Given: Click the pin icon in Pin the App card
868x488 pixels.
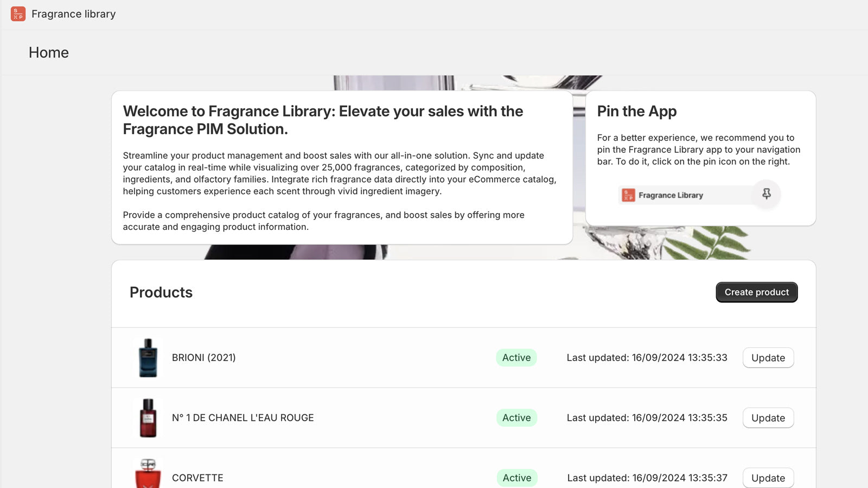Looking at the screenshot, I should (x=767, y=194).
